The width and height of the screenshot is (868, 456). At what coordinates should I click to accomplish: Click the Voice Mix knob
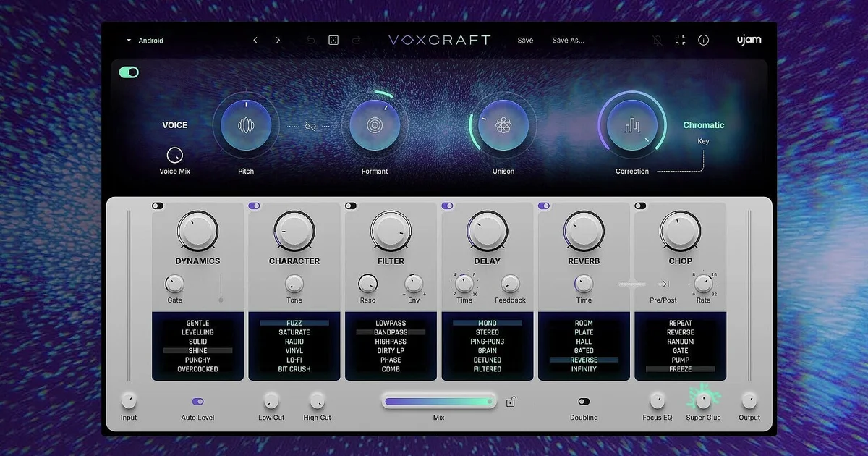(174, 155)
